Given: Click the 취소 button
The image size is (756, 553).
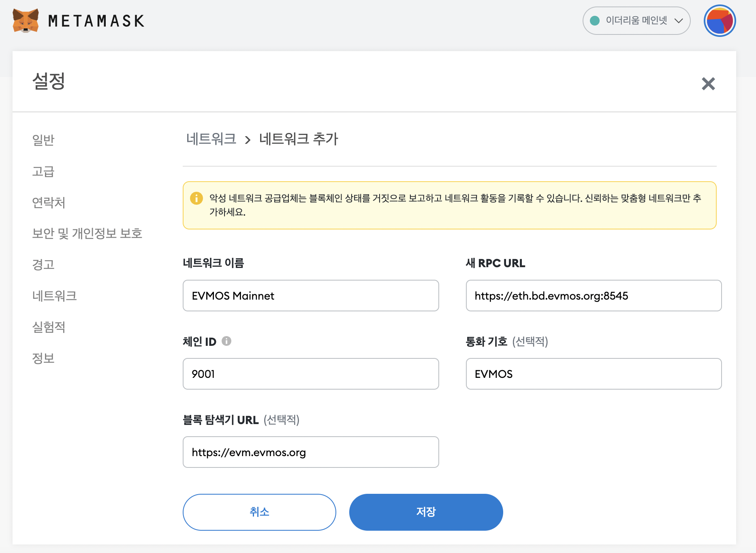Looking at the screenshot, I should pyautogui.click(x=259, y=512).
